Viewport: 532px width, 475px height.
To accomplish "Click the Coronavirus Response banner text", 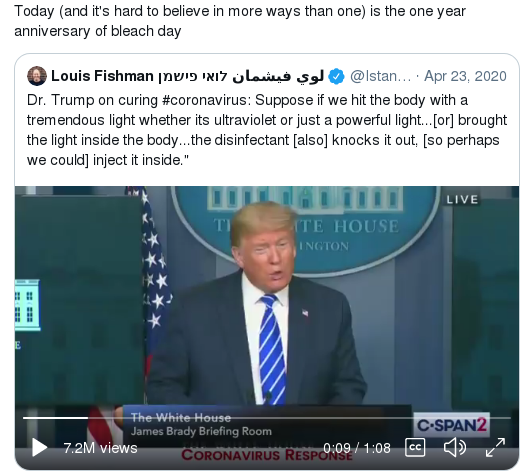I will pos(267,455).
